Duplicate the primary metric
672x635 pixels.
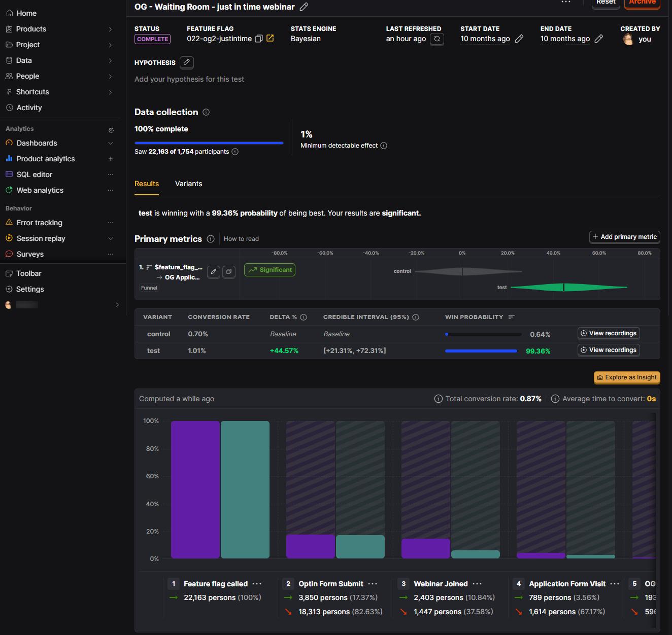pyautogui.click(x=229, y=272)
